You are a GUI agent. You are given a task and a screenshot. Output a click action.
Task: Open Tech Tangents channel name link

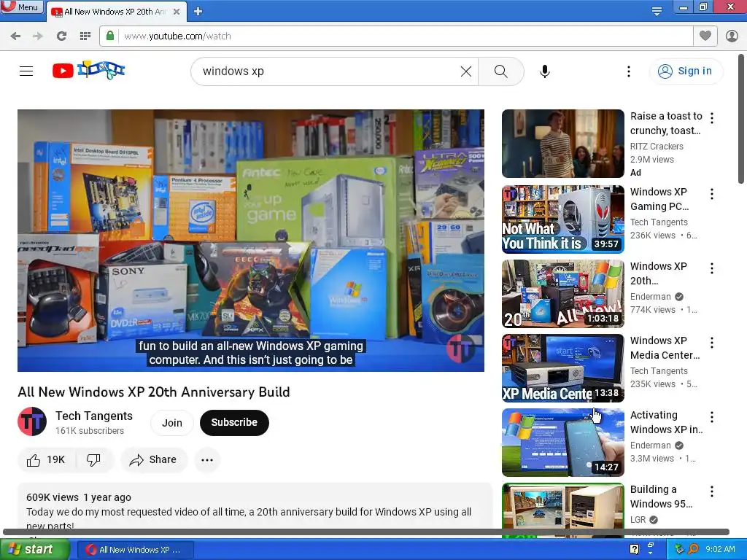pyautogui.click(x=94, y=416)
